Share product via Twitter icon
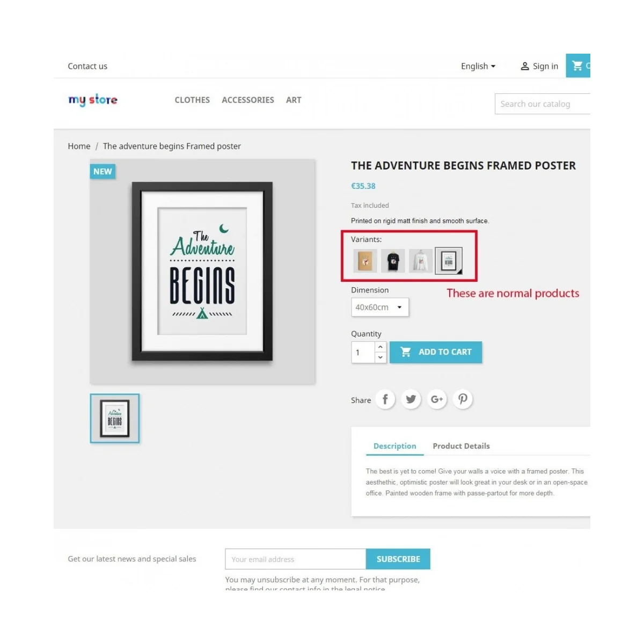The width and height of the screenshot is (644, 644). [x=411, y=399]
